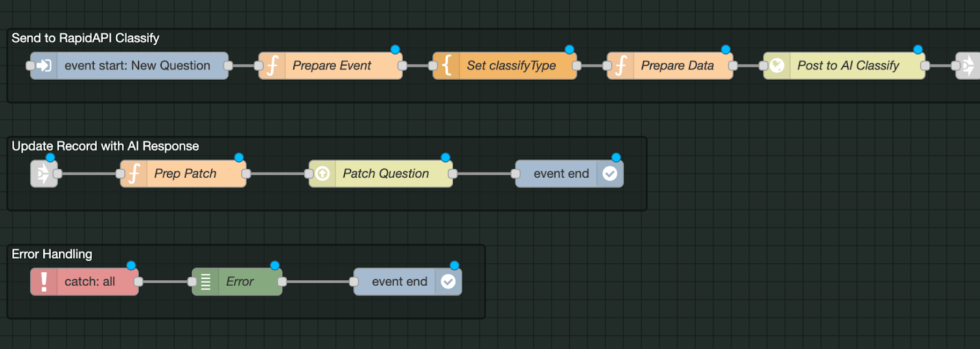Click the Prepare Data function icon
The width and height of the screenshot is (980, 349).
click(621, 66)
